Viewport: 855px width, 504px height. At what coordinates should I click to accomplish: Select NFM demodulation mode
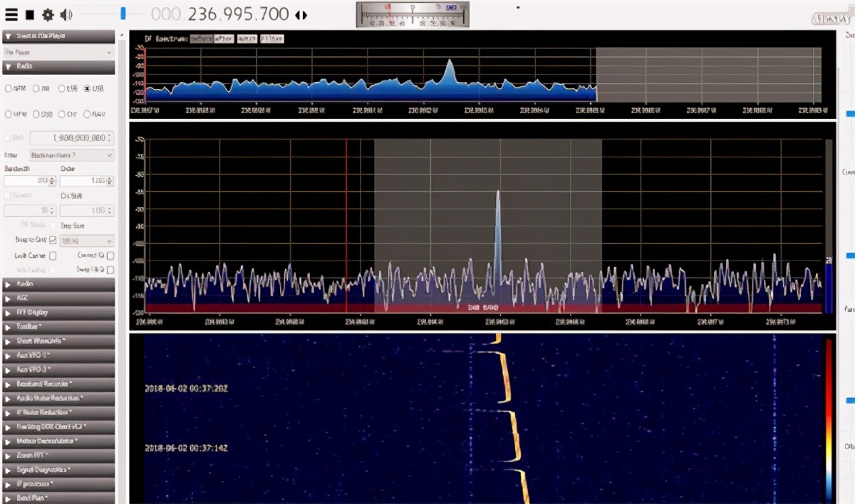(16, 89)
